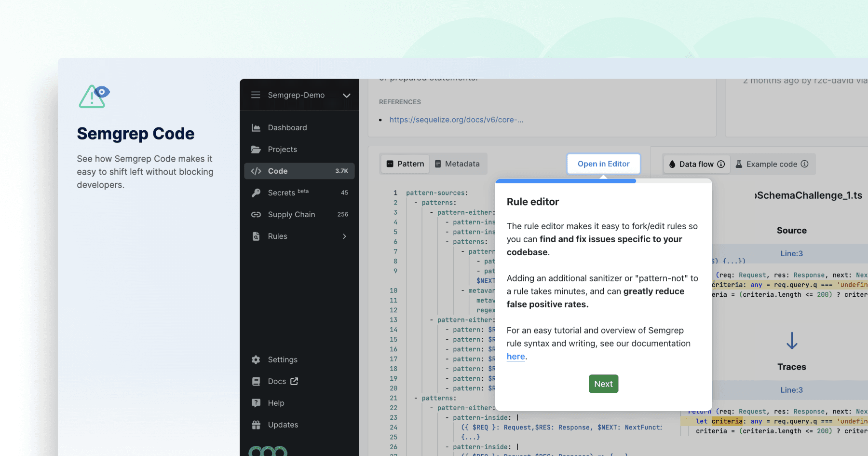Viewport: 868px width, 456px height.
Task: Click the blue tutorial progress bar
Action: 566,181
